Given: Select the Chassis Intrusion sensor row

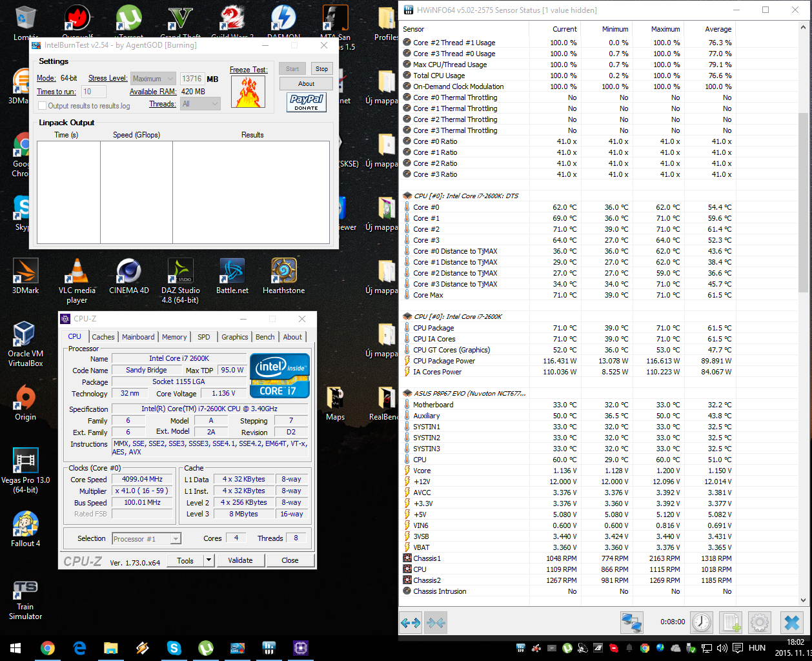Looking at the screenshot, I should [568, 591].
